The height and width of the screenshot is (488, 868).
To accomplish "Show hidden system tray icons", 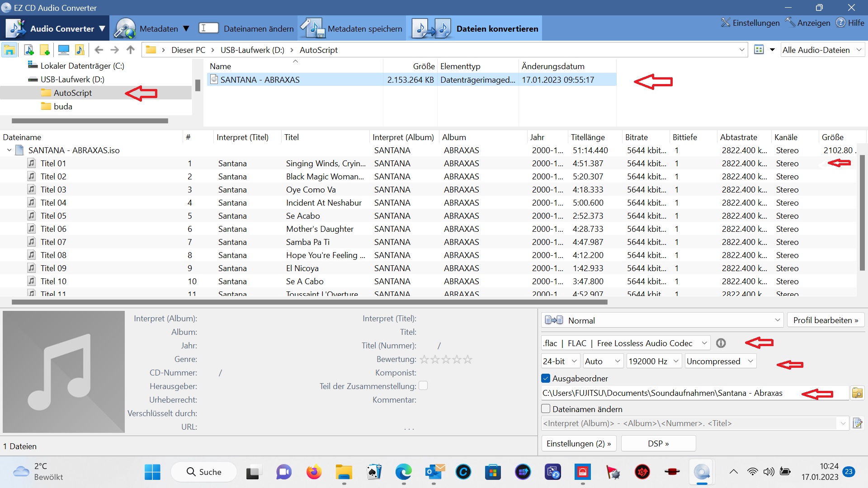I will pyautogui.click(x=733, y=472).
